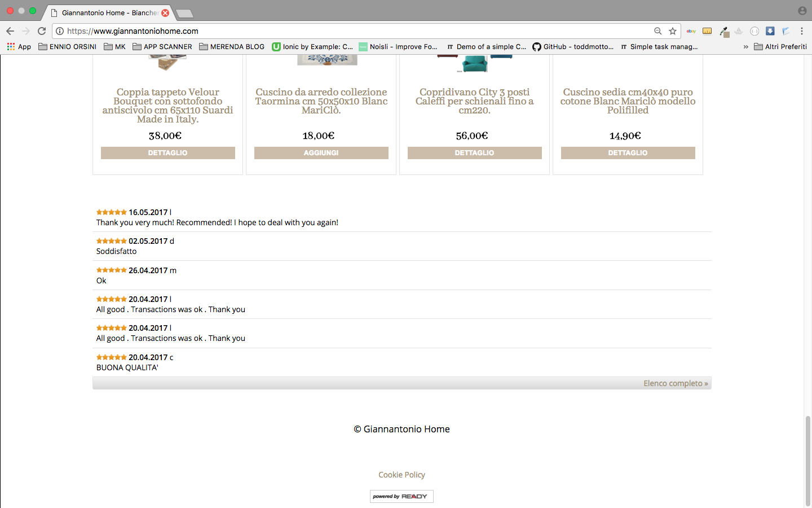Viewport: 812px width, 508px height.
Task: Open the MK bookmark folder
Action: [115, 47]
